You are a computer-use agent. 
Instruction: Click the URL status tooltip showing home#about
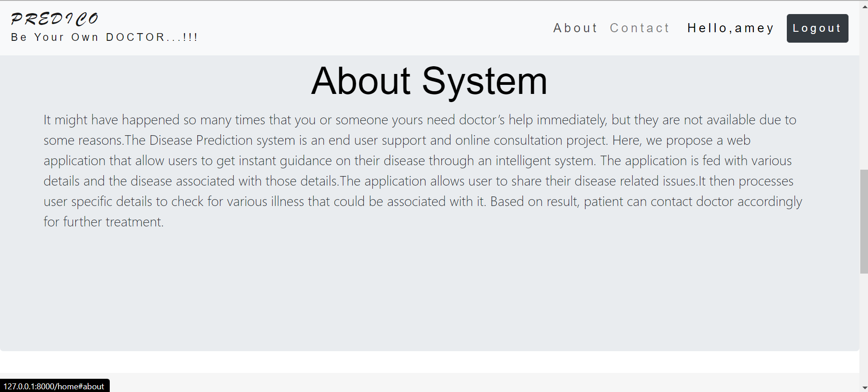point(54,386)
